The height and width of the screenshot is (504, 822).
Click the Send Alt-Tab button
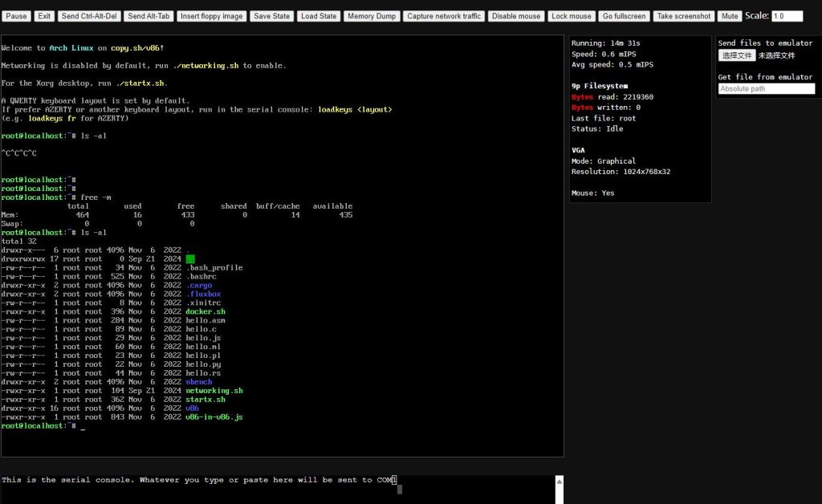[149, 16]
